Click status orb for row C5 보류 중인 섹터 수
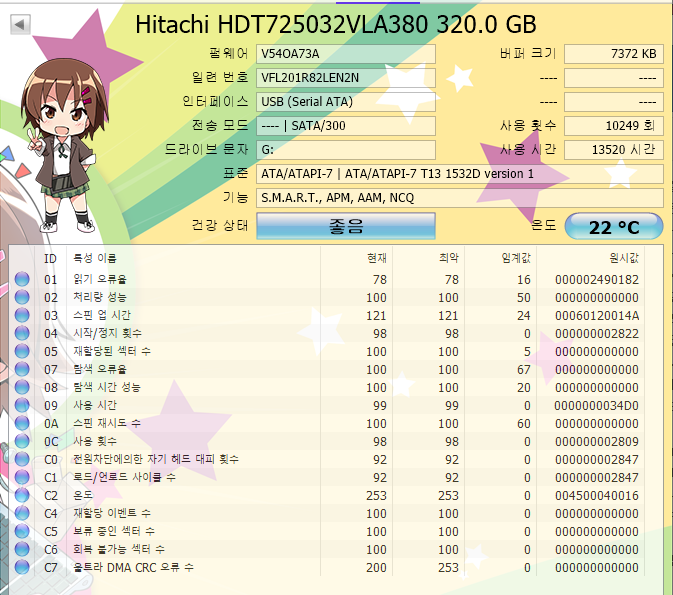 click(22, 532)
